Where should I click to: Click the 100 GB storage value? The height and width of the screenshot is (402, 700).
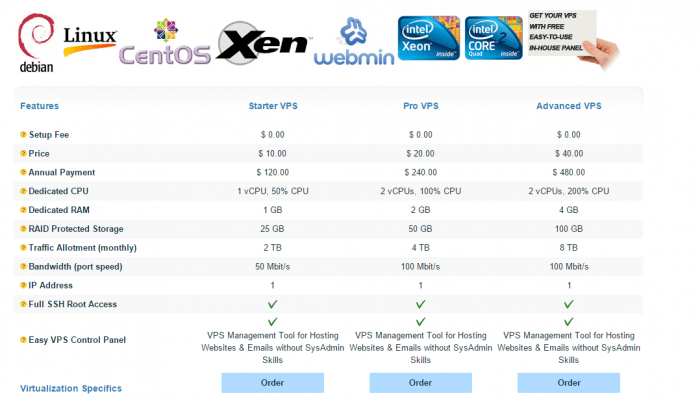click(x=569, y=229)
